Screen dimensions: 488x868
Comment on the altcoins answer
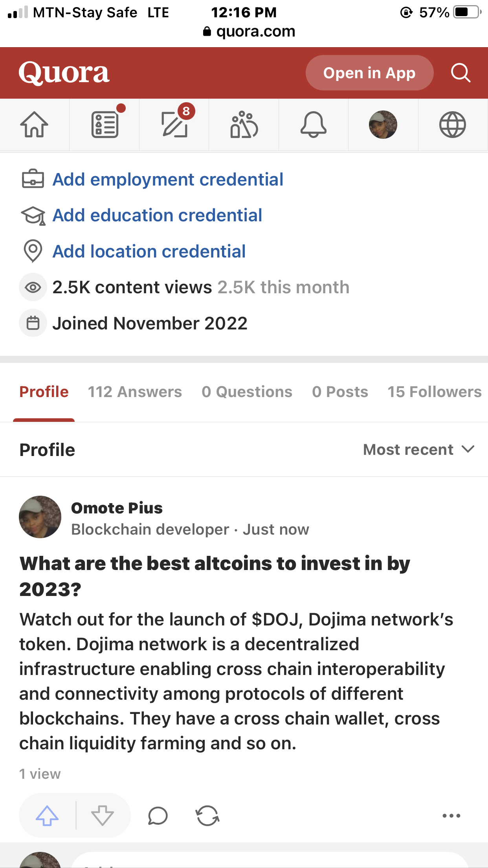158,816
